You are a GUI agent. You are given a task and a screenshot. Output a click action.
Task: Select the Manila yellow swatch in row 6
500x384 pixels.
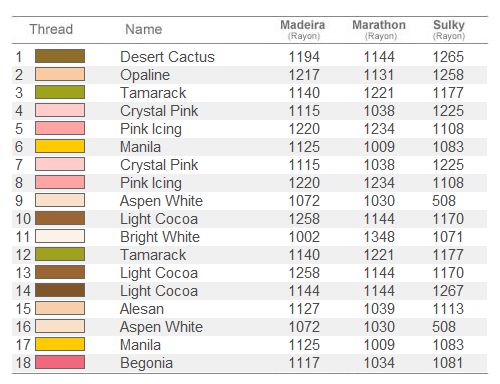(x=60, y=146)
